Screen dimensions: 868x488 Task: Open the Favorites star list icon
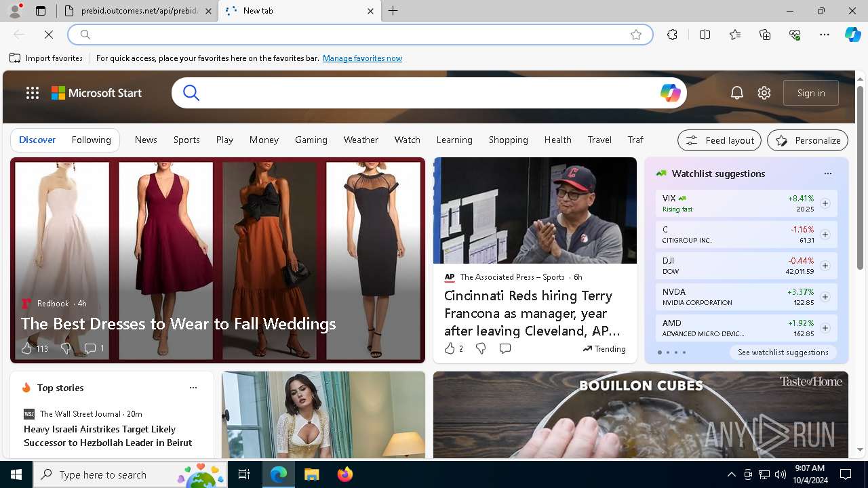(x=735, y=35)
